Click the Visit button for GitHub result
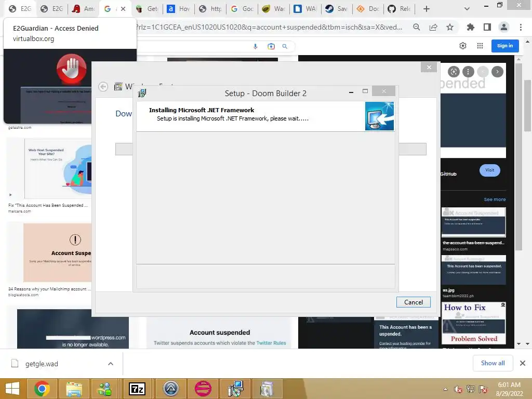The width and height of the screenshot is (532, 399). pyautogui.click(x=489, y=170)
